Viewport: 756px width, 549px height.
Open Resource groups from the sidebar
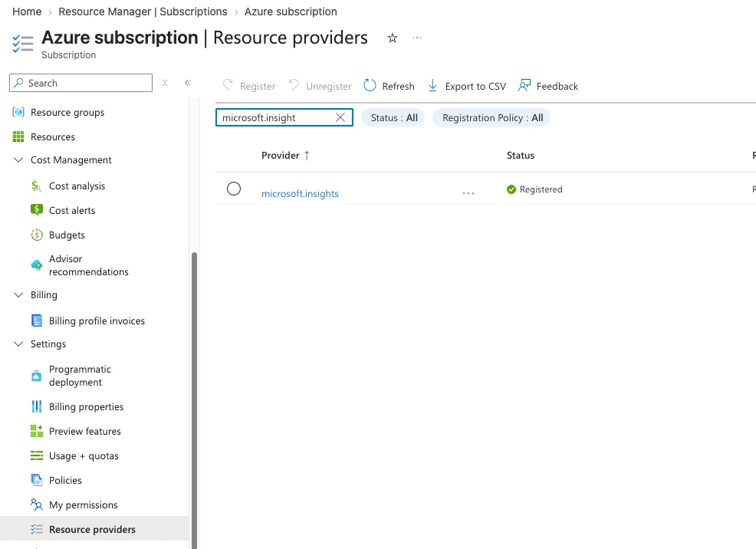[67, 112]
